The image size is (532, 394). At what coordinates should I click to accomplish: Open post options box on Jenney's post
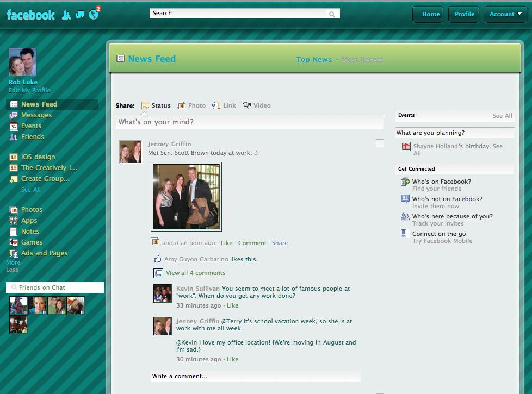pyautogui.click(x=380, y=143)
